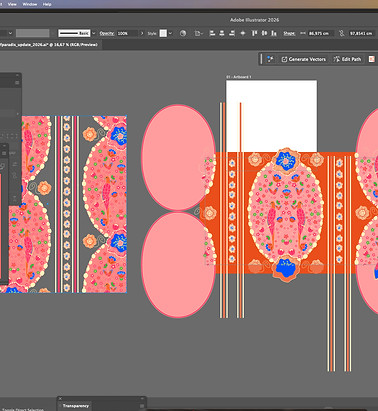This screenshot has width=378, height=411.
Task: Click the shape width field 86,975 cm
Action: pyautogui.click(x=320, y=33)
